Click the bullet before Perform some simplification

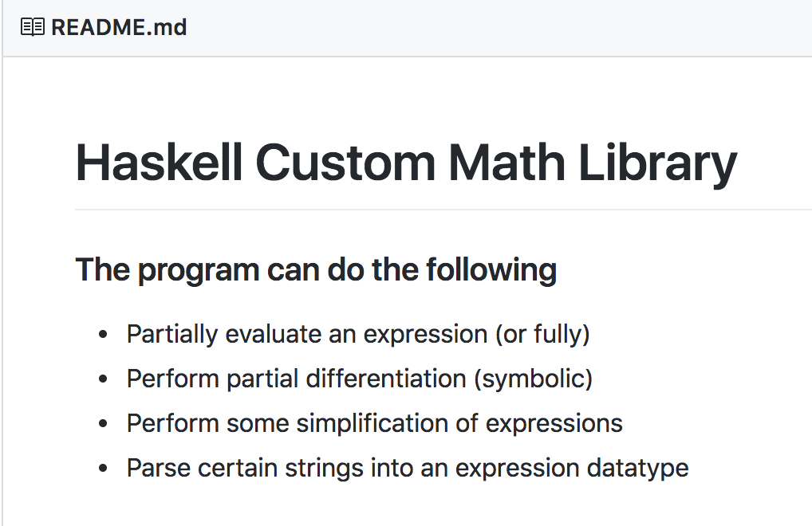click(x=103, y=424)
